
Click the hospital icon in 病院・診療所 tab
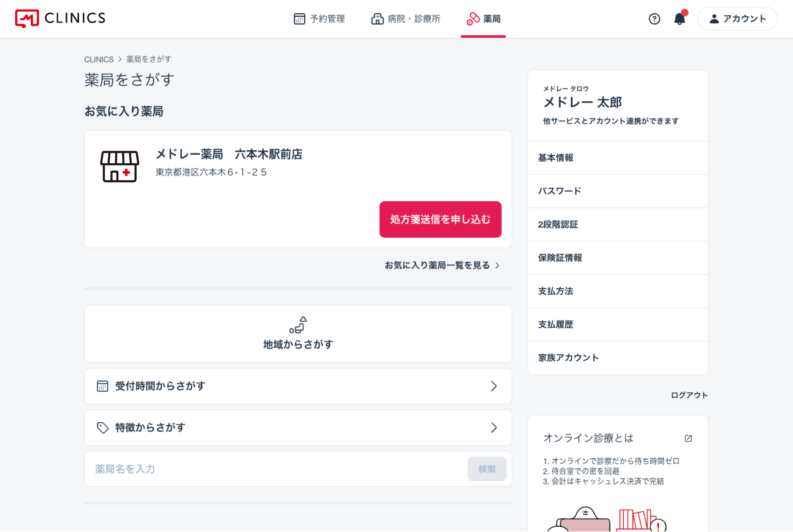(377, 19)
